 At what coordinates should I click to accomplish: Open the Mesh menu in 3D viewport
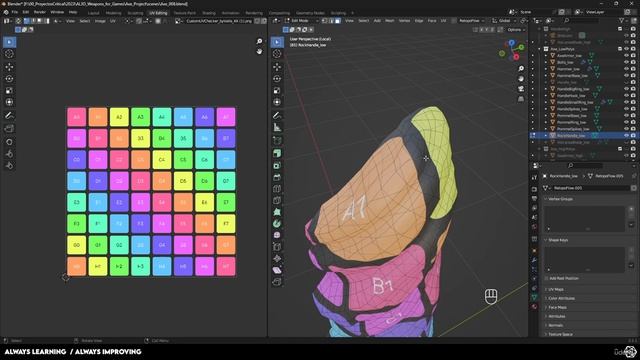(x=389, y=21)
